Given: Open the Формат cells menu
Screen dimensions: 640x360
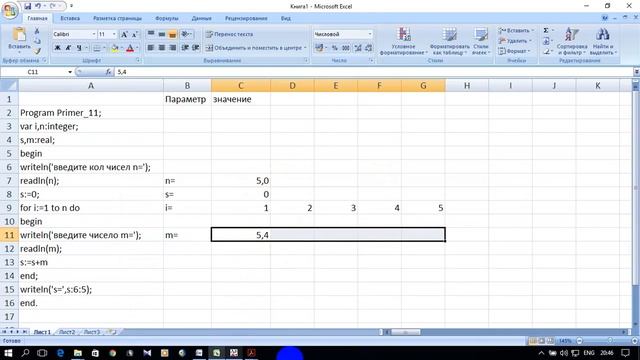Looking at the screenshot, I should click(514, 51).
